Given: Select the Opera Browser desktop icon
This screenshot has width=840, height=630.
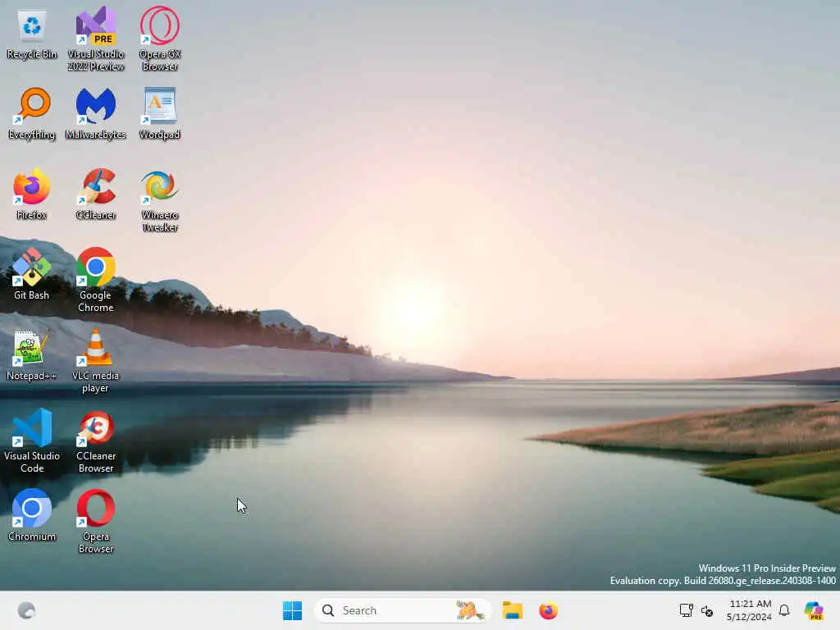Looking at the screenshot, I should tap(96, 521).
